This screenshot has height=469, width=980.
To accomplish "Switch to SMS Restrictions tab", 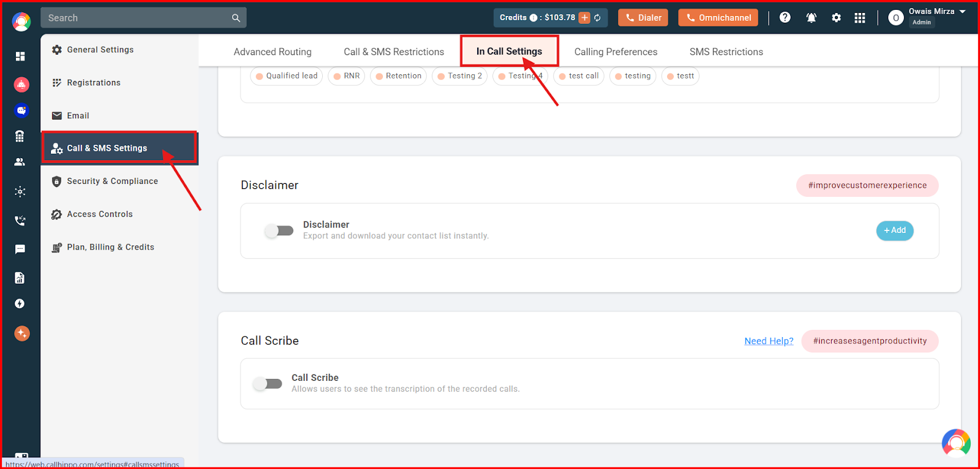I will [x=726, y=52].
